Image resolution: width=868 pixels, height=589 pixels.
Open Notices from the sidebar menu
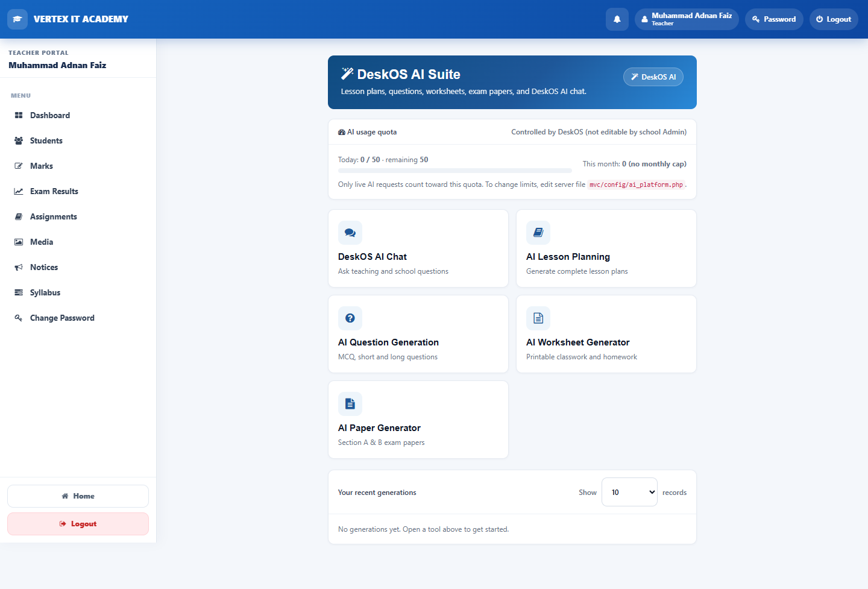tap(78, 267)
